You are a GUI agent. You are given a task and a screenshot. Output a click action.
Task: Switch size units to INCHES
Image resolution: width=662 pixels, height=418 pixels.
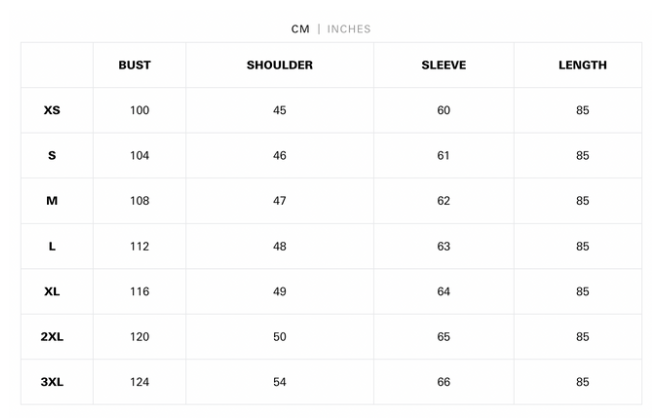coord(349,29)
